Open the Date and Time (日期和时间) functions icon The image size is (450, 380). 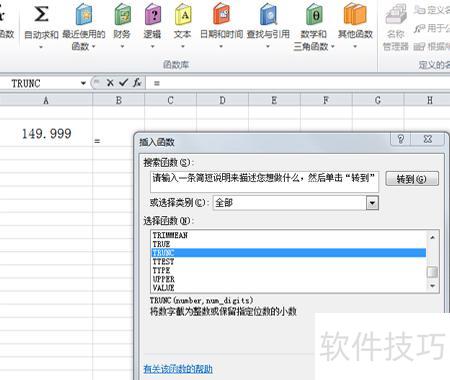pyautogui.click(x=221, y=14)
